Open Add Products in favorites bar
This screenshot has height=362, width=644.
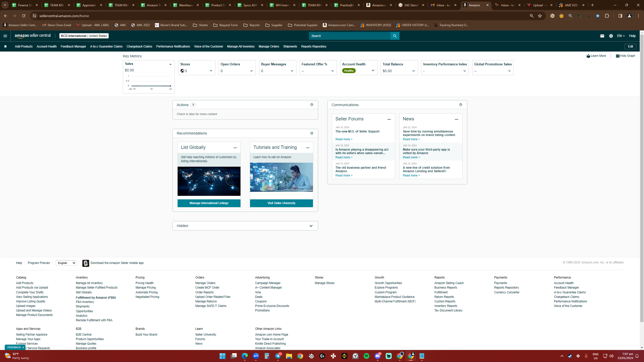click(x=24, y=47)
